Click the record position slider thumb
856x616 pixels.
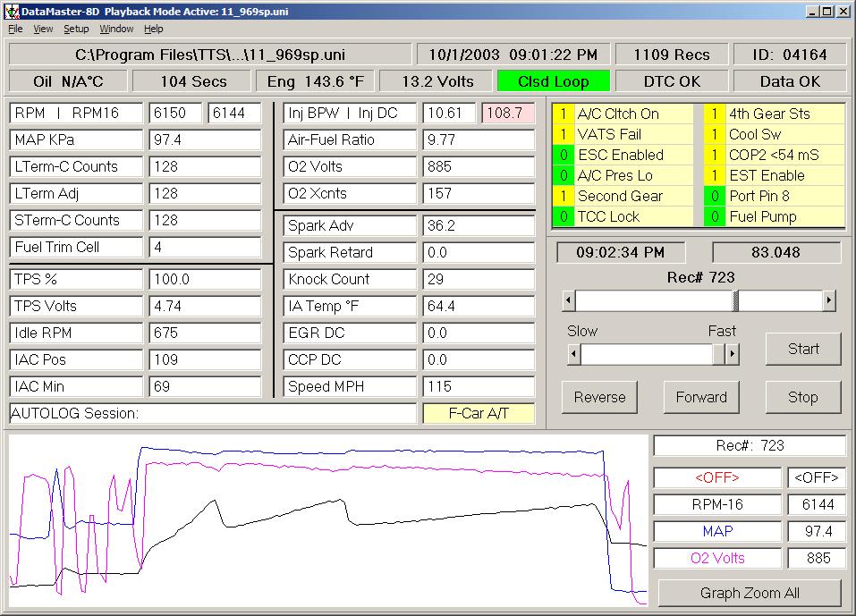pyautogui.click(x=735, y=300)
